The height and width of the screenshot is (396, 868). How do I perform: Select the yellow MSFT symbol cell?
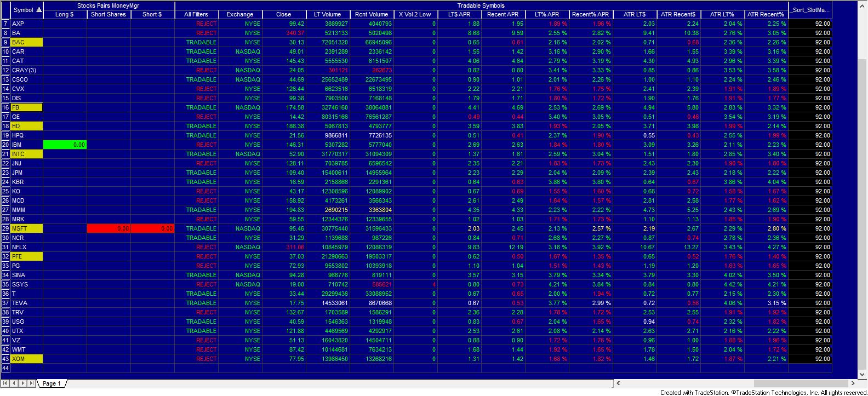point(26,228)
